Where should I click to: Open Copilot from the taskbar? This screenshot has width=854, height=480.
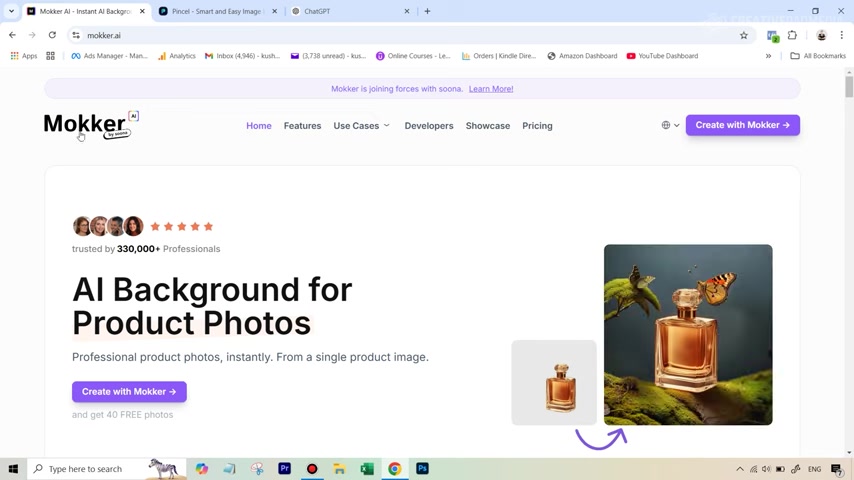click(202, 469)
